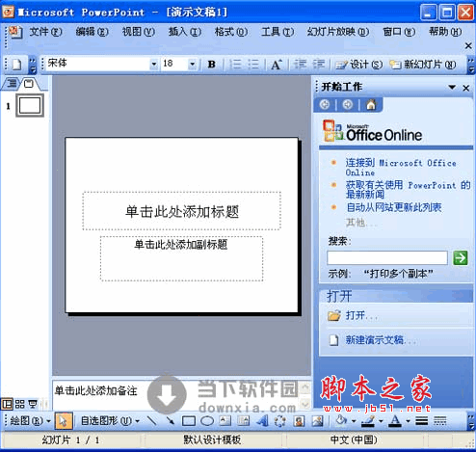Switch to Slide Sorter view icon

click(19, 404)
